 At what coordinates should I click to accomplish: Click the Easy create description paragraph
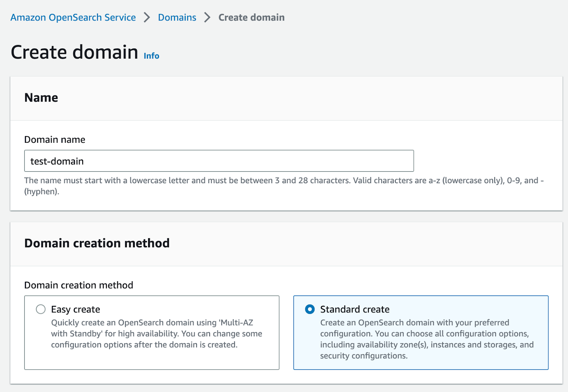click(156, 334)
